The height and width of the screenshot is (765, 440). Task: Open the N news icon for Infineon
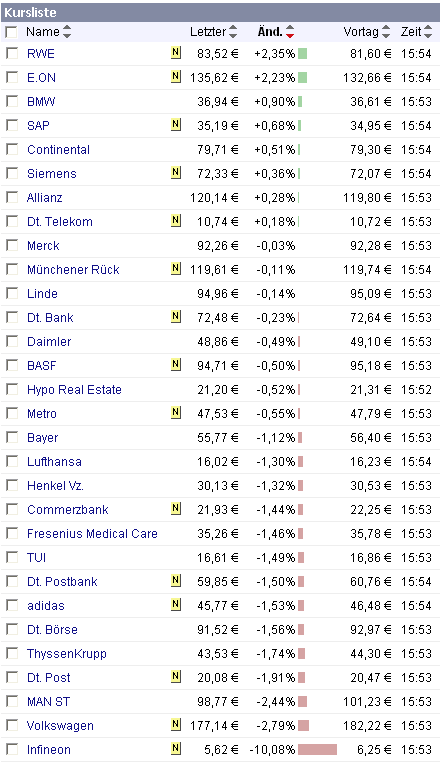pyautogui.click(x=176, y=748)
